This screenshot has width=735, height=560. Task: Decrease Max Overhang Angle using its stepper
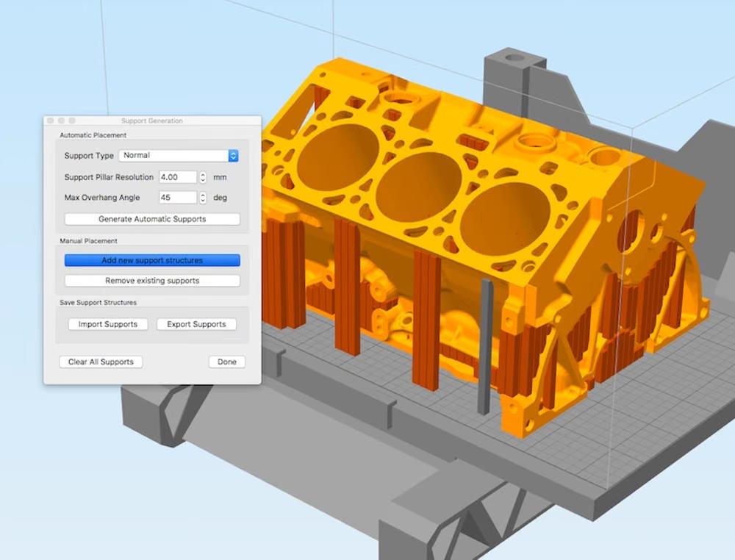click(x=202, y=200)
